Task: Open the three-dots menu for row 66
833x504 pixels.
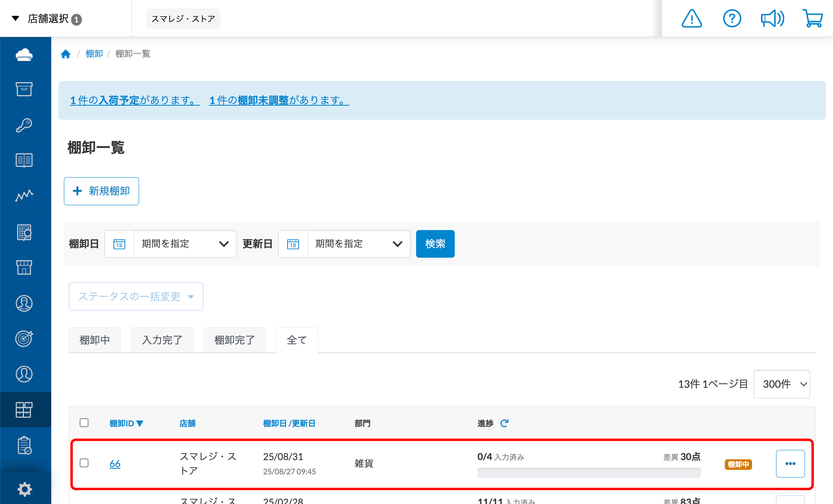Action: (x=790, y=464)
